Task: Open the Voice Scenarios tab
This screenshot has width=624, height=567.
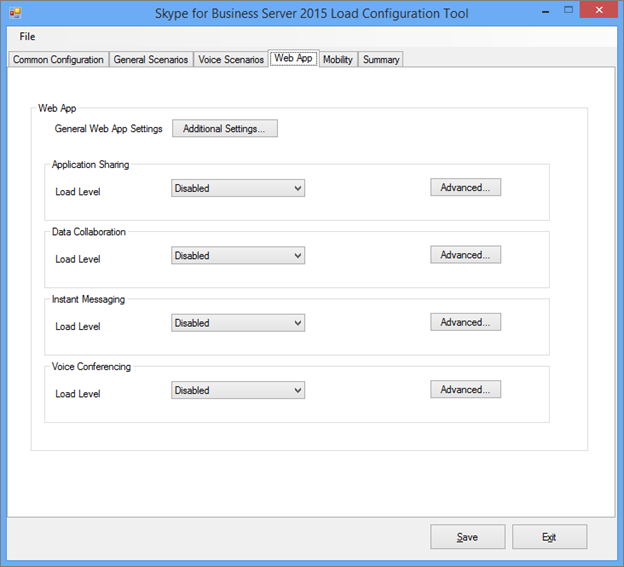Action: (x=231, y=60)
